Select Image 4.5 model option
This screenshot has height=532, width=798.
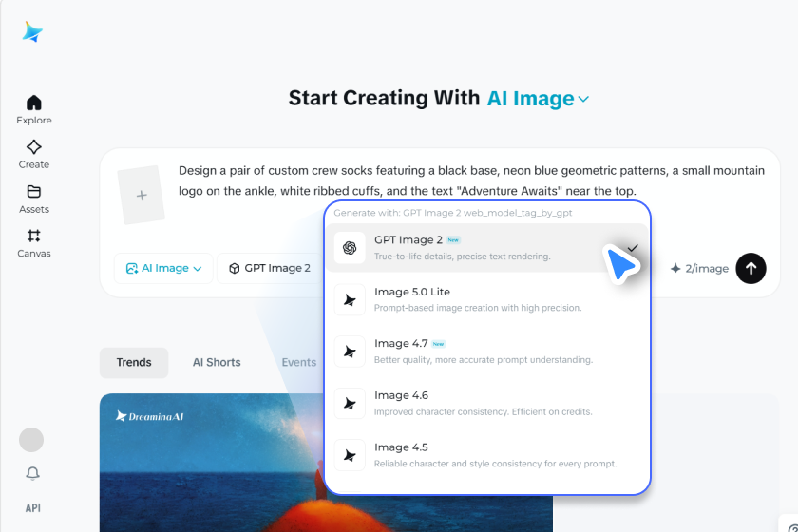click(x=487, y=455)
